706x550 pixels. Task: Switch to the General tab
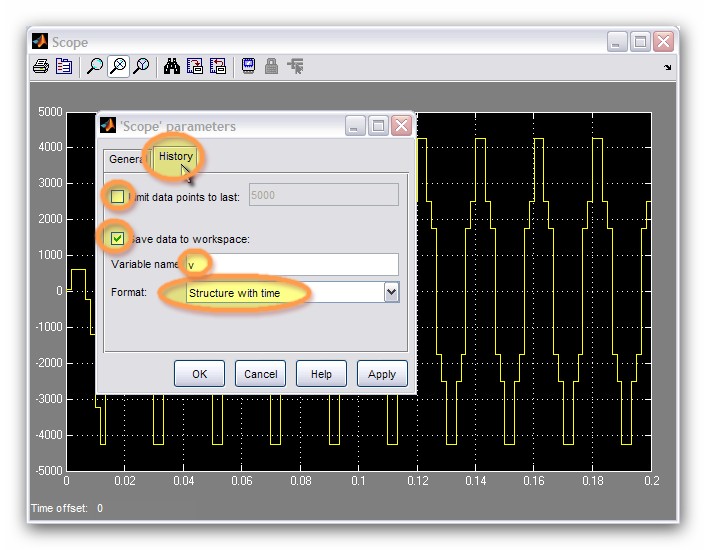click(126, 159)
